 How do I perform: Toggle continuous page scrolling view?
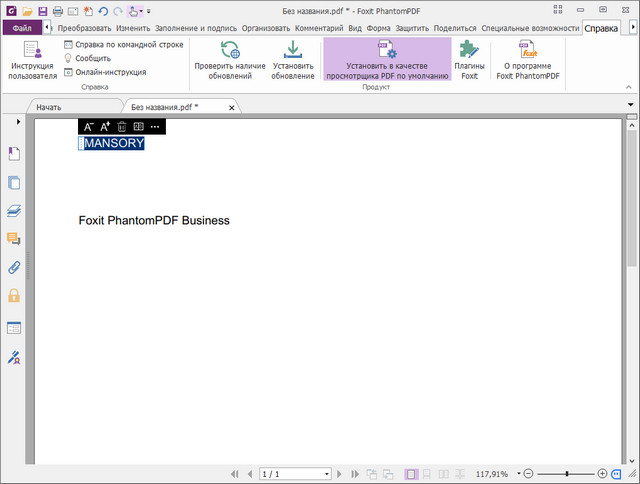click(x=428, y=473)
